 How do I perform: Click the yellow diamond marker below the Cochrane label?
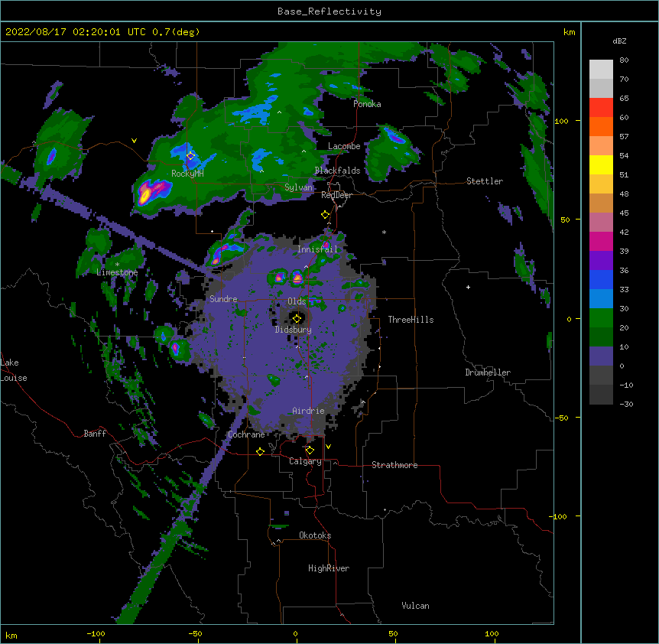pos(260,451)
